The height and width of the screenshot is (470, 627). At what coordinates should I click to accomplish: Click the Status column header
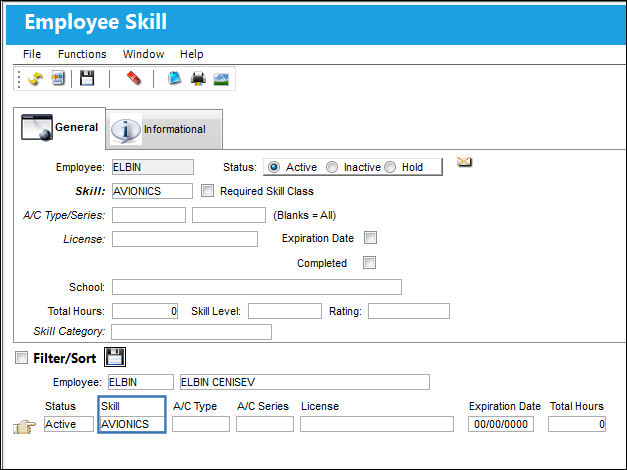tap(60, 406)
